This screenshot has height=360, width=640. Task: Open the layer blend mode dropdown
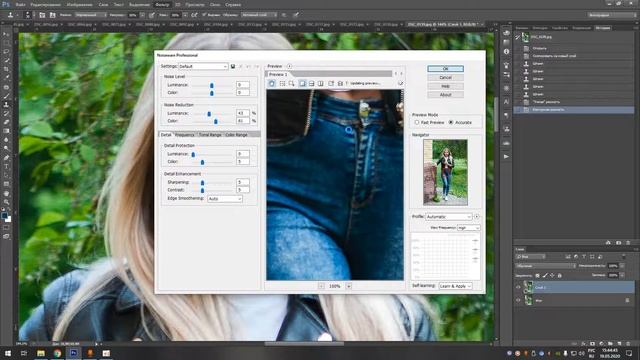545,266
